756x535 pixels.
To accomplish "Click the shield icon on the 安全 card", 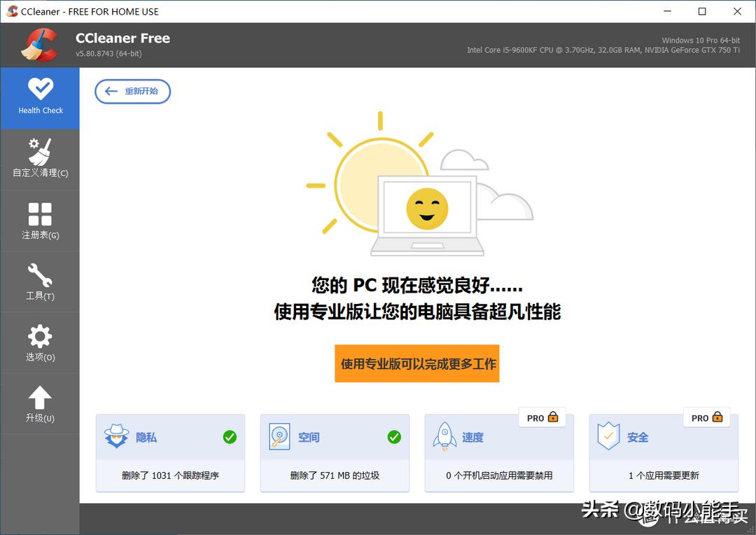I will 610,436.
